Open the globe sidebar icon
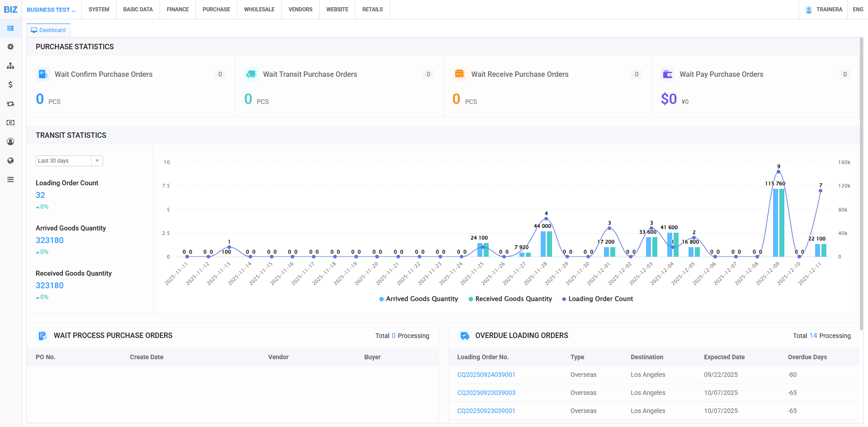 point(10,161)
